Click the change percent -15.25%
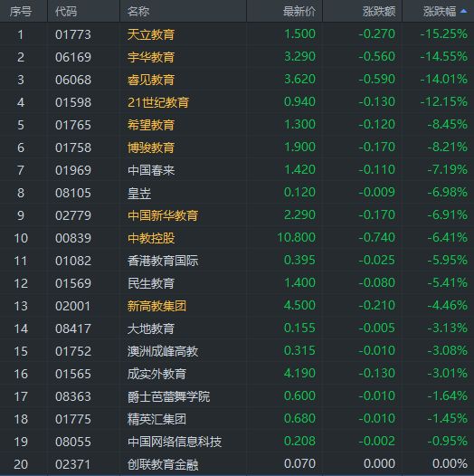474x476 pixels. 444,33
